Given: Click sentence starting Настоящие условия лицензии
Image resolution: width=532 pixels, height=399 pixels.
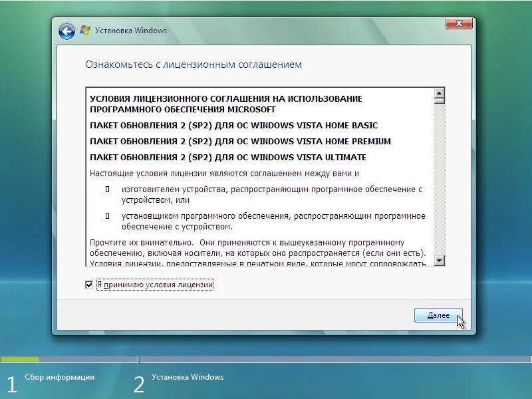Looking at the screenshot, I should [x=224, y=174].
